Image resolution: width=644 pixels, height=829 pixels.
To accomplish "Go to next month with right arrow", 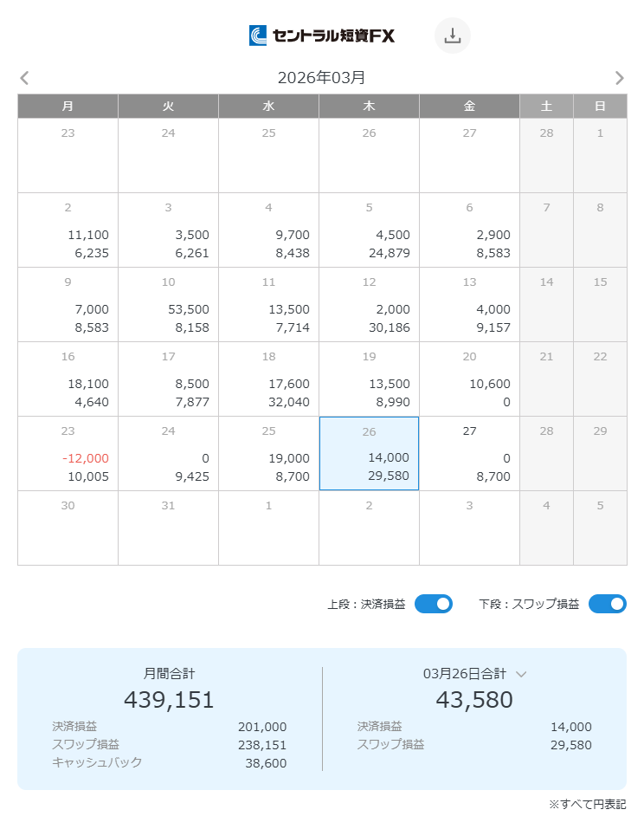I will (x=619, y=78).
